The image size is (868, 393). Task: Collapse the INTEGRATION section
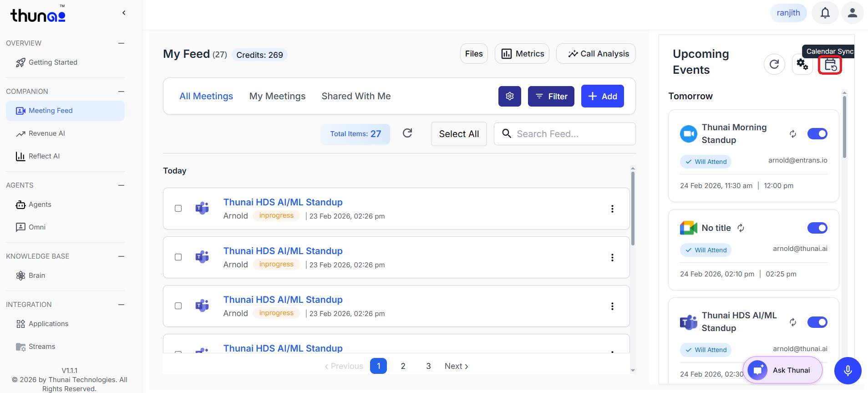click(121, 305)
